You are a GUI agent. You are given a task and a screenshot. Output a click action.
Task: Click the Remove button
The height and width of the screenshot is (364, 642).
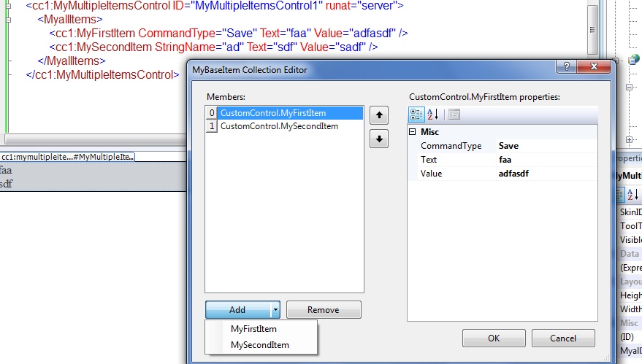tap(324, 309)
